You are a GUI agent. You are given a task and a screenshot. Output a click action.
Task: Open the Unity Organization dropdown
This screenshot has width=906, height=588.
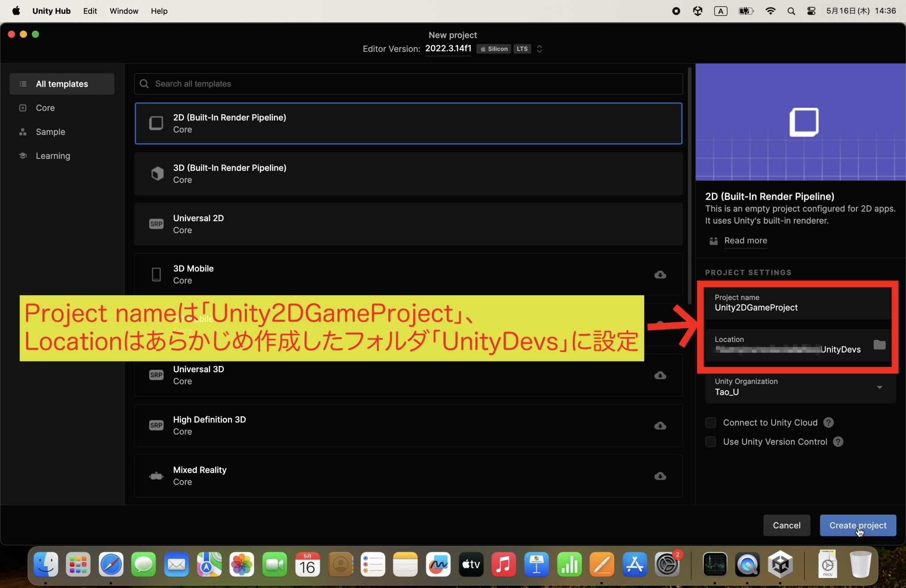point(879,387)
